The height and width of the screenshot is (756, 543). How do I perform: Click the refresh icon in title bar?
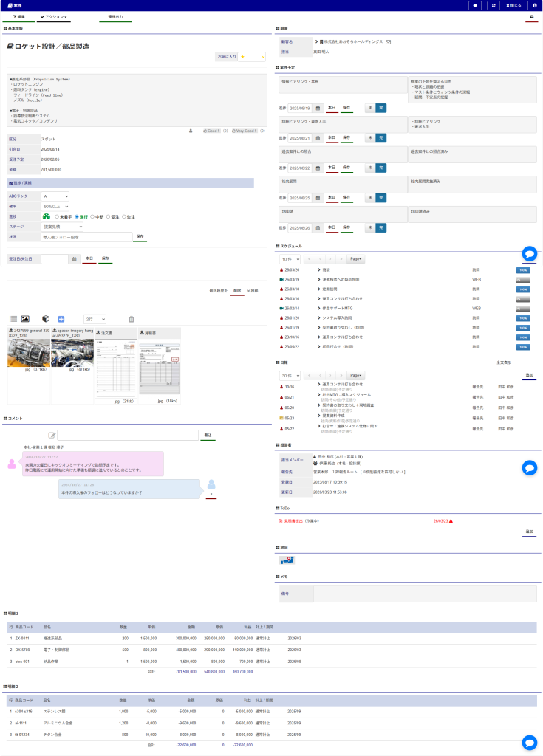[494, 5]
